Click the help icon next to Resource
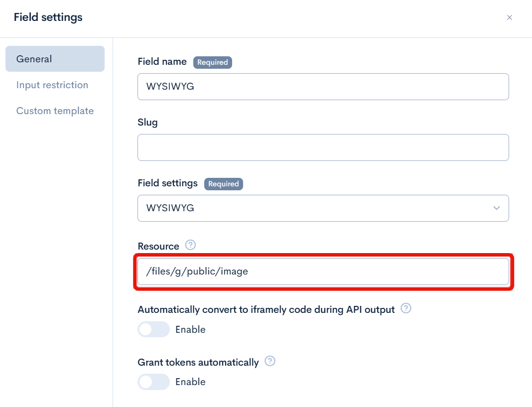The height and width of the screenshot is (407, 532). [x=190, y=245]
